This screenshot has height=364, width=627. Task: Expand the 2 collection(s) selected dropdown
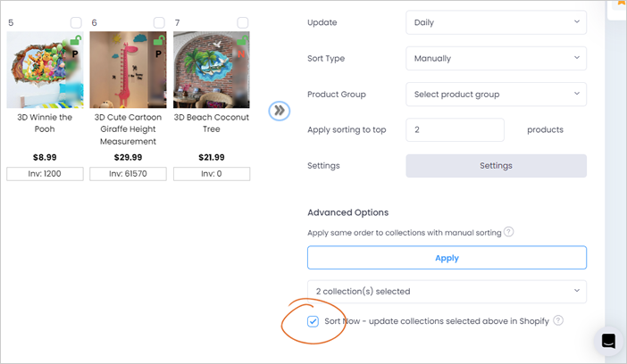point(447,291)
